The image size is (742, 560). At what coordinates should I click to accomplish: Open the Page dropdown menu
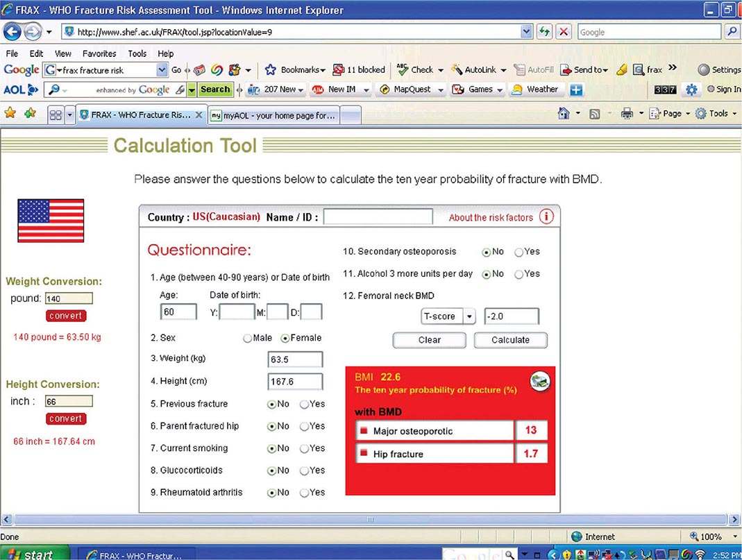671,113
